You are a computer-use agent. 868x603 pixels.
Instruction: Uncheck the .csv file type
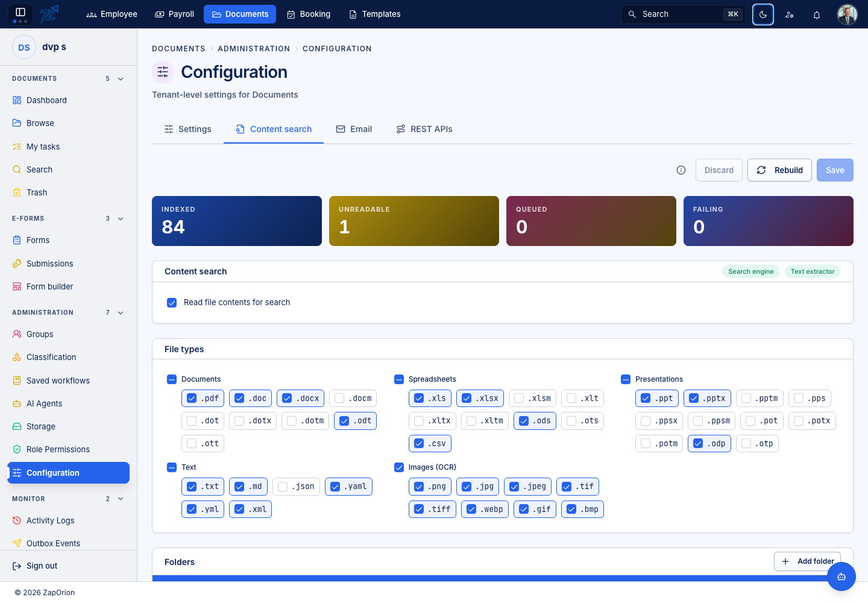[419, 444]
